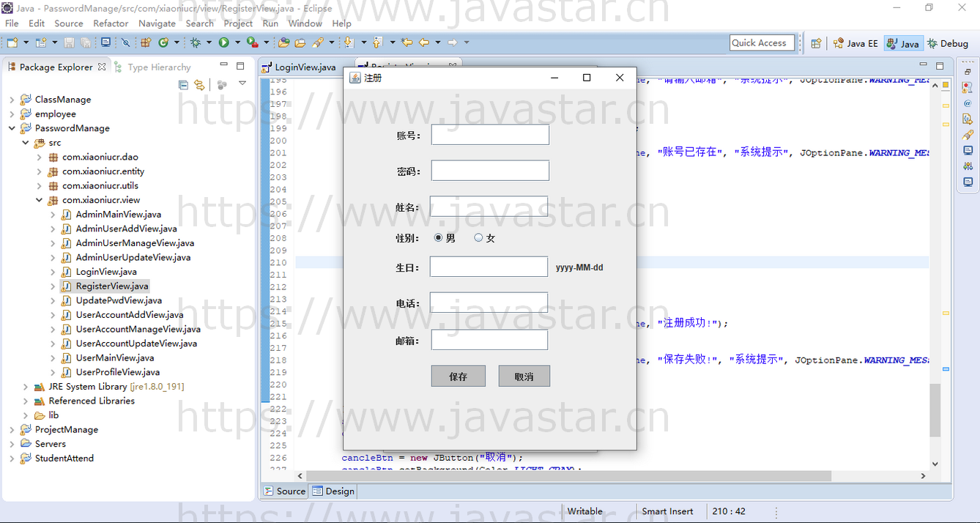Click the Back navigation yellow arrow
The image size is (980, 523).
(x=423, y=42)
